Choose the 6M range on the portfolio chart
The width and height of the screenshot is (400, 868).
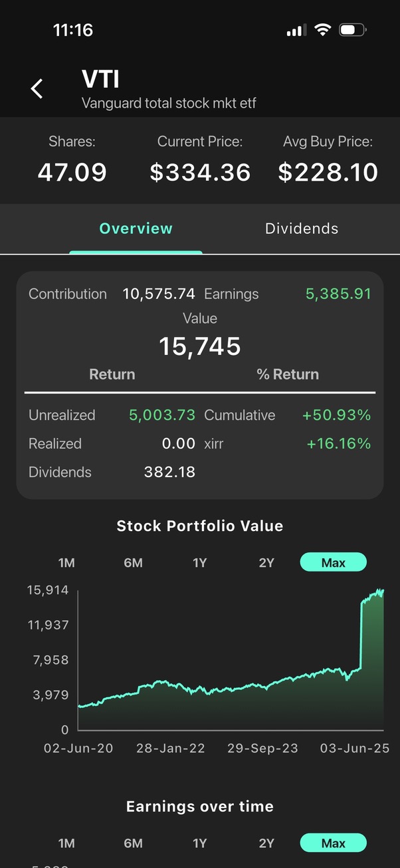click(133, 562)
